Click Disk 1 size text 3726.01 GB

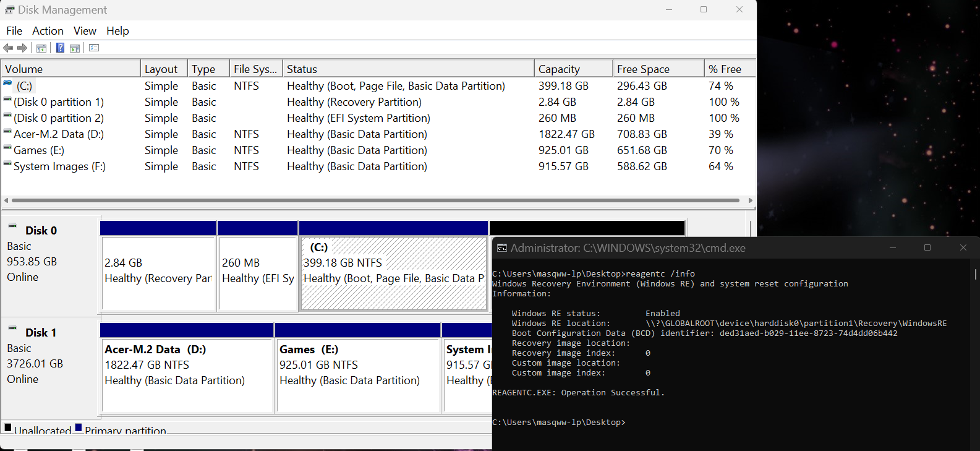[x=35, y=364]
